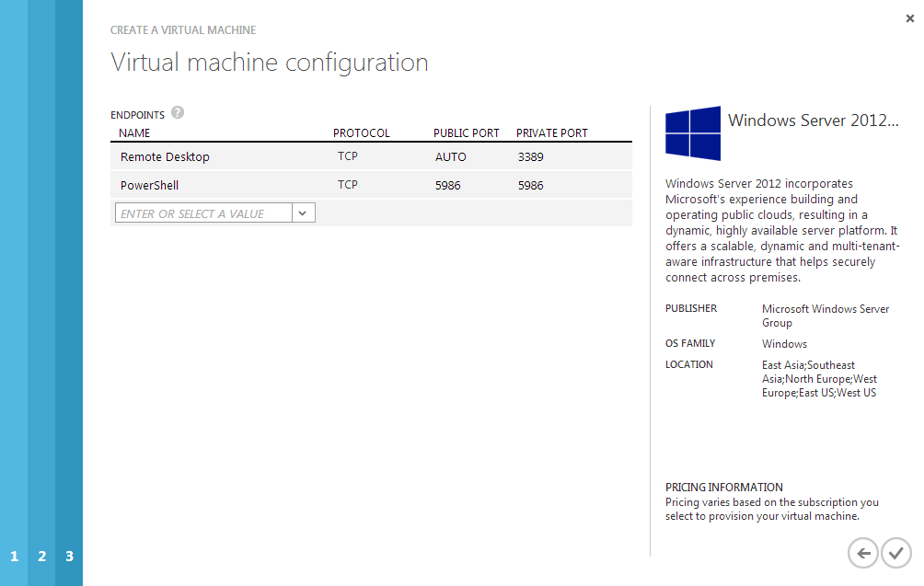Viewport: 924px width, 586px height.
Task: Click the PRICING INFORMATION heading
Action: point(724,487)
